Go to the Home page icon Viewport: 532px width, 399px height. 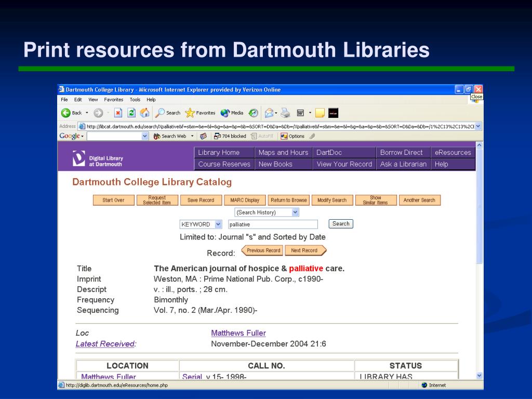pyautogui.click(x=145, y=113)
